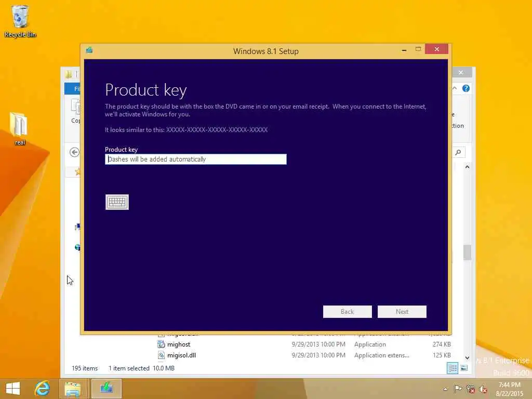Click the File Explorer vertical scrollbar thumb
The height and width of the screenshot is (399, 532).
coord(467,252)
